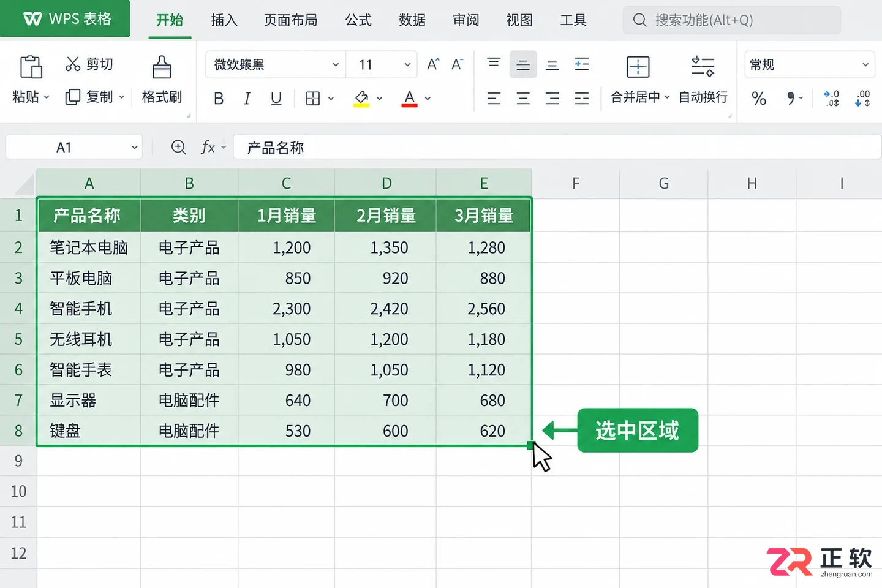Toggle Italic formatting
This screenshot has height=588, width=882.
click(247, 99)
